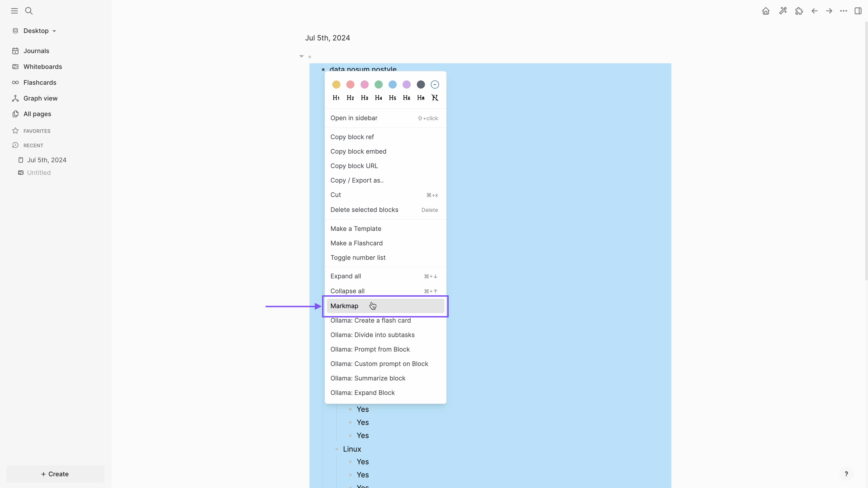Open search from the top-left
868x488 pixels.
tap(29, 10)
